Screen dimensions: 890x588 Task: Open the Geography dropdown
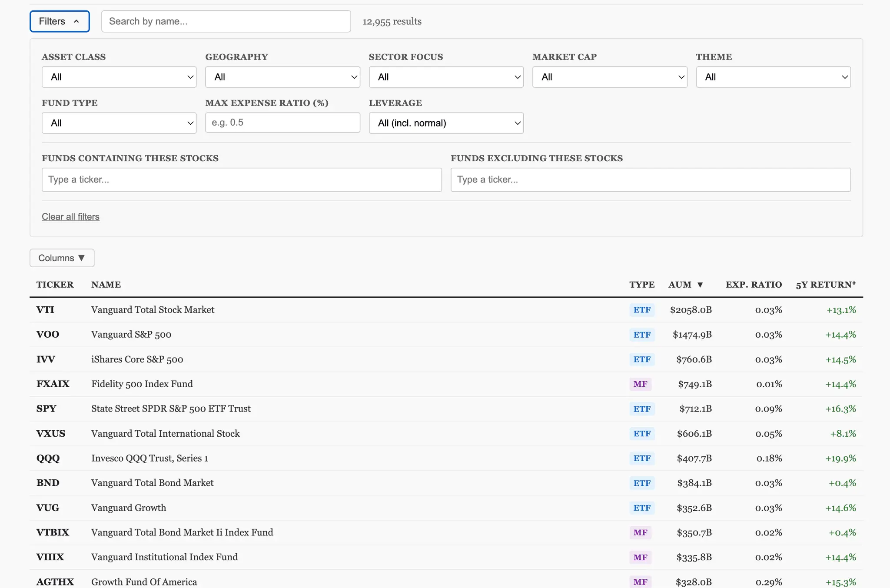(282, 77)
